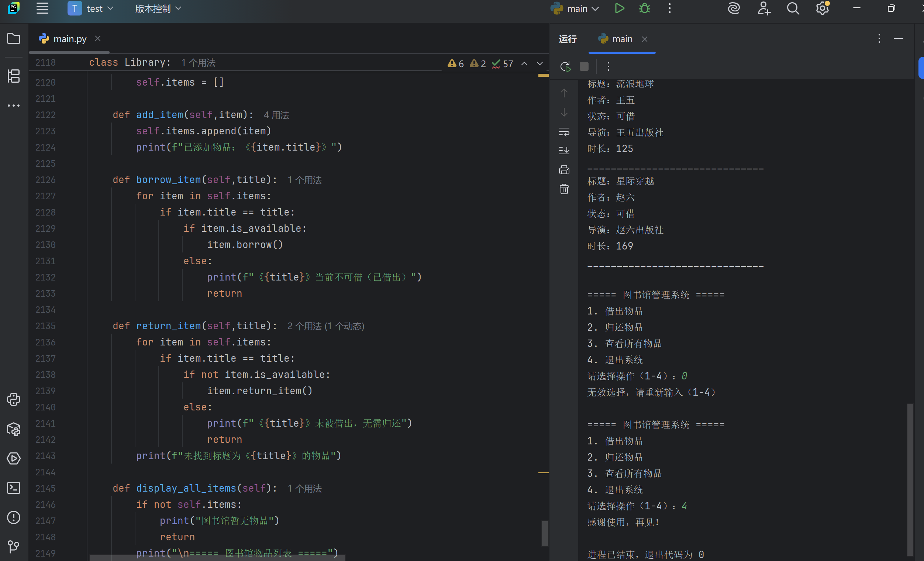Image resolution: width=924 pixels, height=561 pixels.
Task: Show more tool windows ellipsis
Action: click(14, 106)
